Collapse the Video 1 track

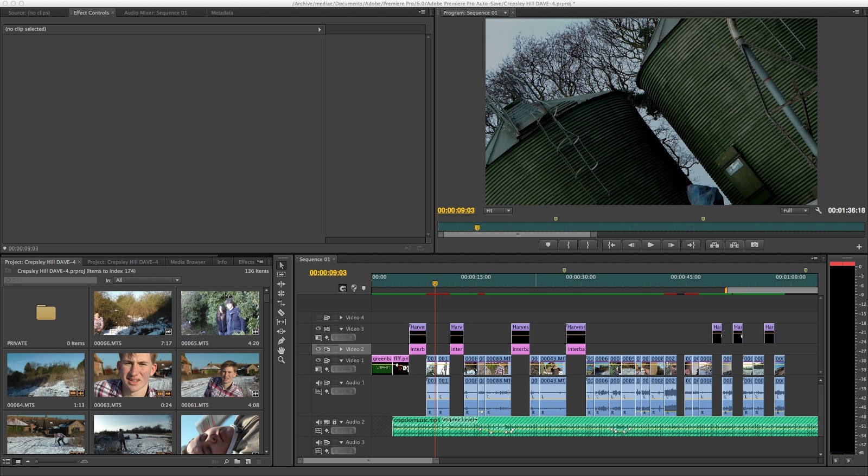point(341,361)
